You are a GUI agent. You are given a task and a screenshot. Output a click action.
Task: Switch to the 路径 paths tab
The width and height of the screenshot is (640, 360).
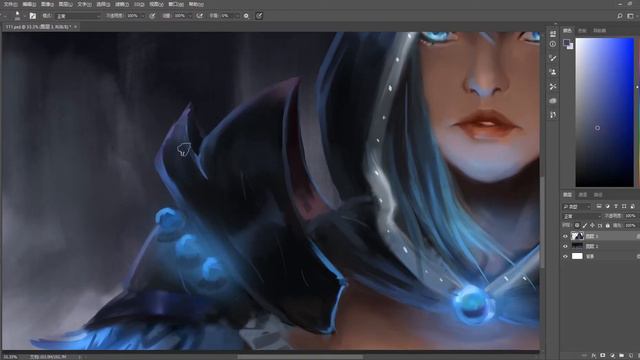pos(598,195)
